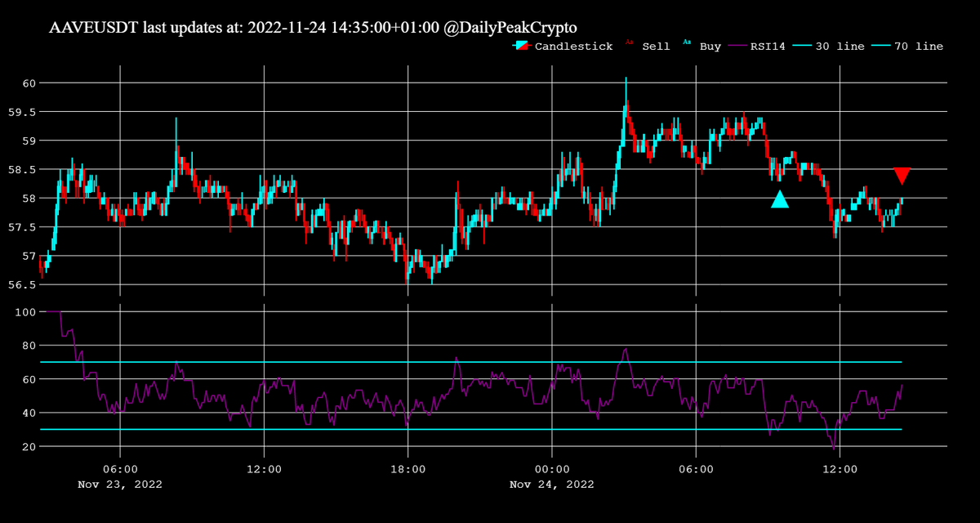
Task: Click the 100 RSI axis label
Action: coord(24,312)
